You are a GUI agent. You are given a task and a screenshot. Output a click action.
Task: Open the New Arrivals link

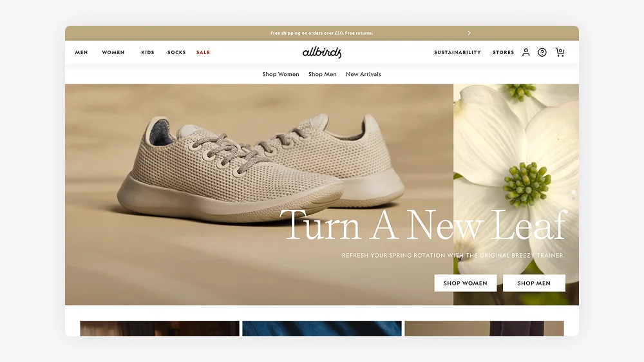pyautogui.click(x=363, y=74)
